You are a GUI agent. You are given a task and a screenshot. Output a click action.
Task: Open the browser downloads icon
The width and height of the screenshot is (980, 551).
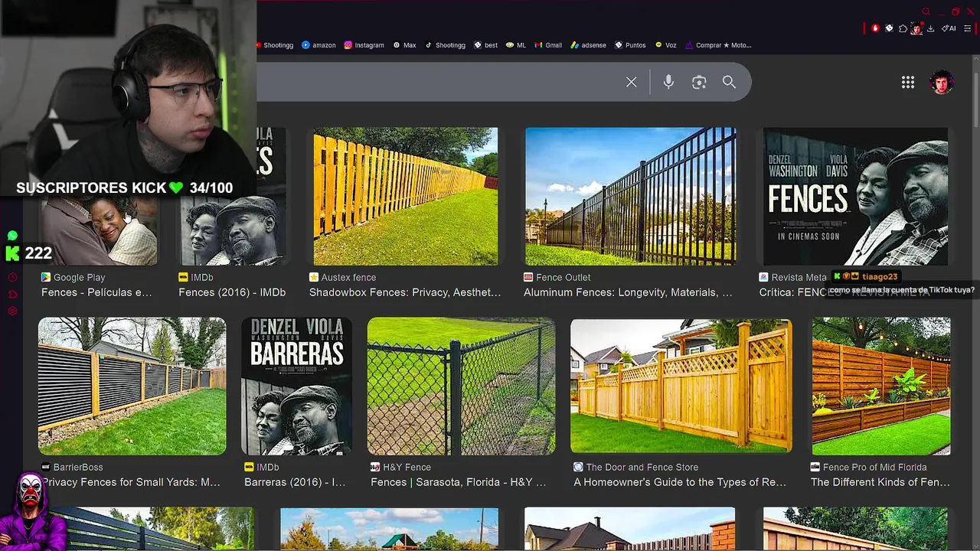[931, 28]
